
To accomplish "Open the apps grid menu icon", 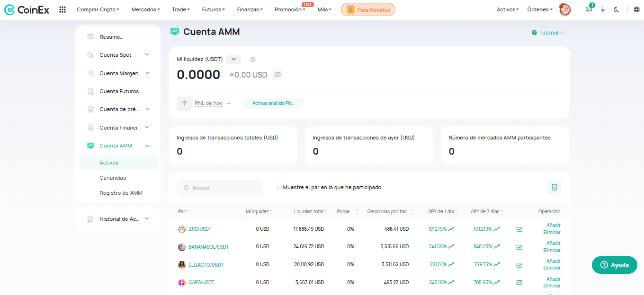I will (63, 9).
